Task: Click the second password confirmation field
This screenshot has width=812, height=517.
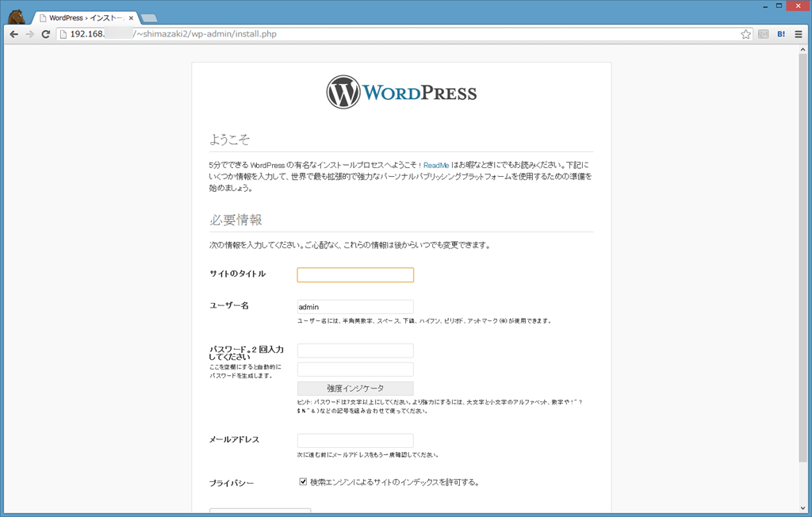Action: pyautogui.click(x=355, y=370)
